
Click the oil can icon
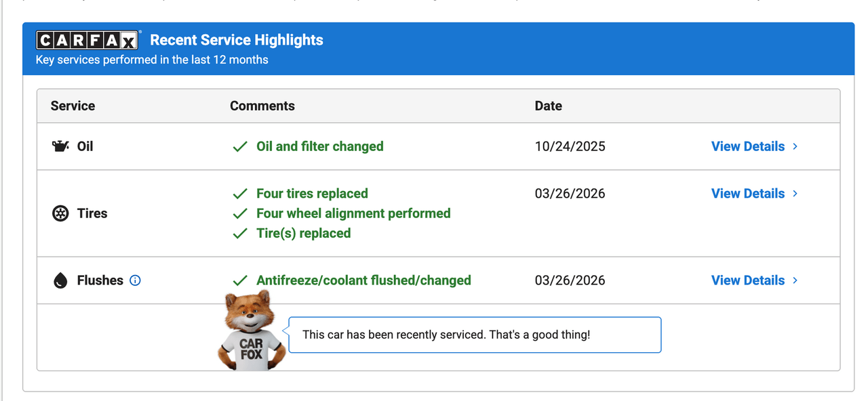click(60, 146)
